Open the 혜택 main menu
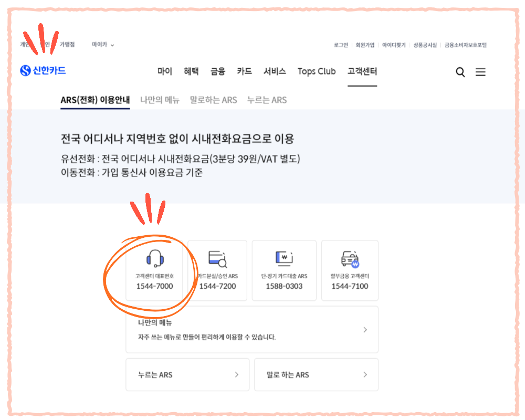525x420 pixels. [x=191, y=71]
